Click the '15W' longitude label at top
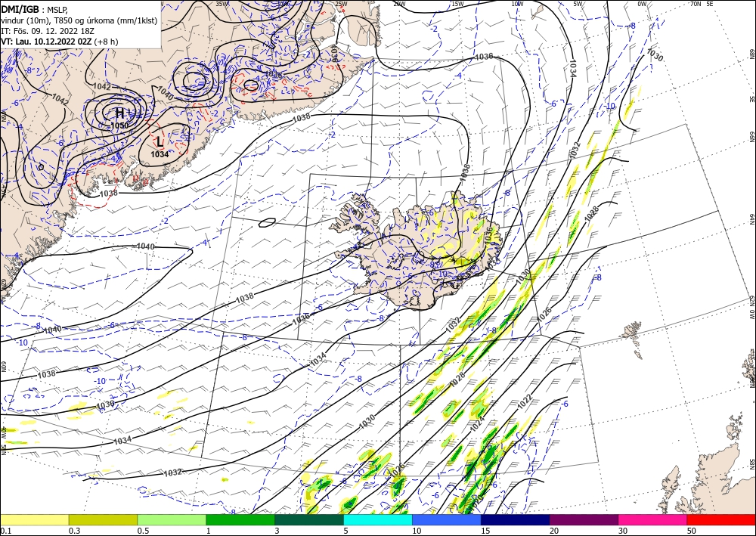This screenshot has height=536, width=756. (x=457, y=5)
